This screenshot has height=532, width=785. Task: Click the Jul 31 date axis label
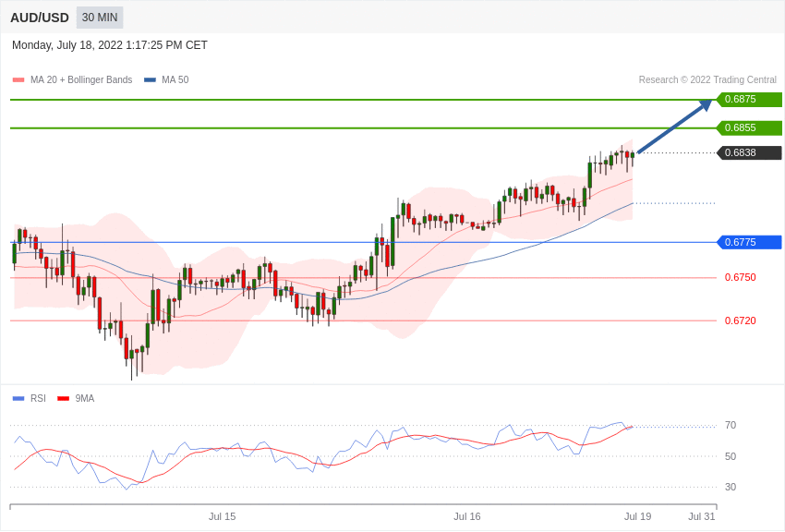702,516
